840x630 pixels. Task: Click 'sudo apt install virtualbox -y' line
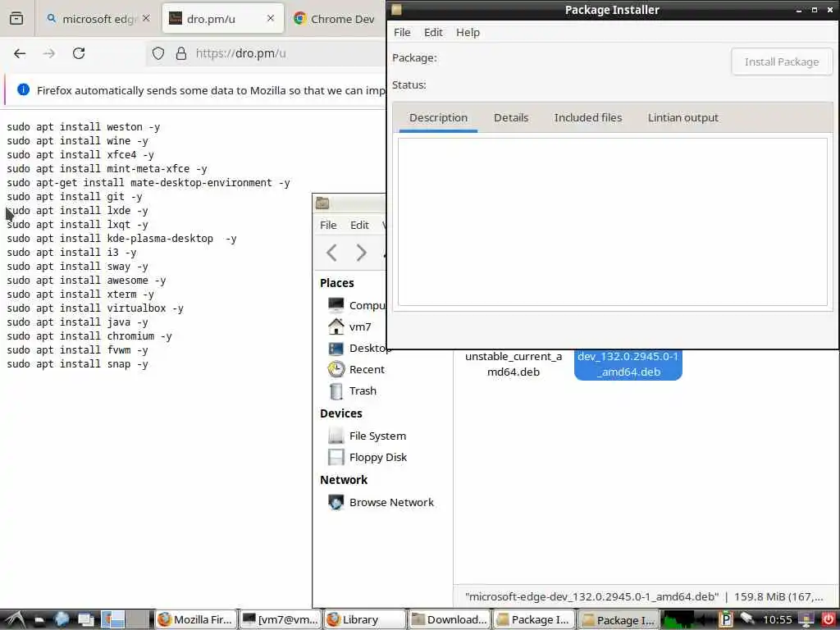click(x=95, y=308)
